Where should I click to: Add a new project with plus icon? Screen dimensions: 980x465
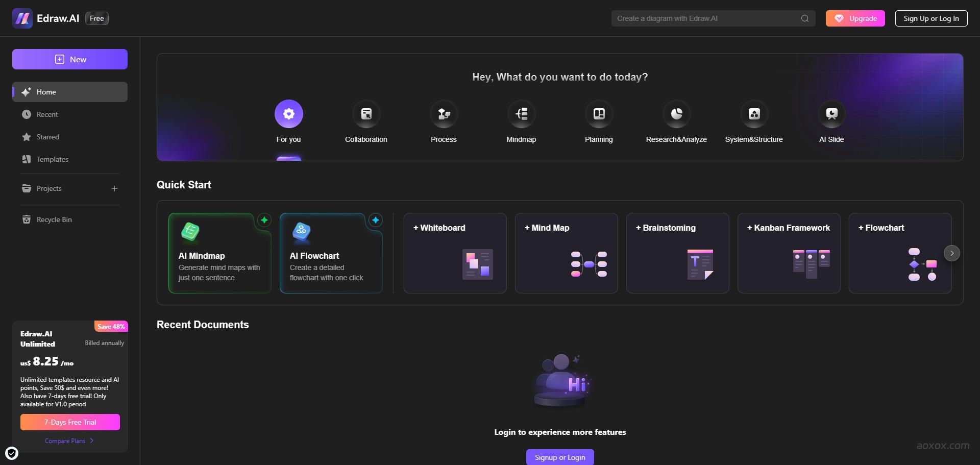pyautogui.click(x=114, y=188)
